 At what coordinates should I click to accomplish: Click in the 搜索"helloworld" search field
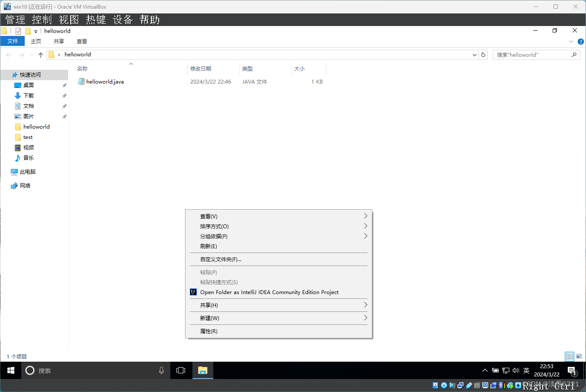536,55
